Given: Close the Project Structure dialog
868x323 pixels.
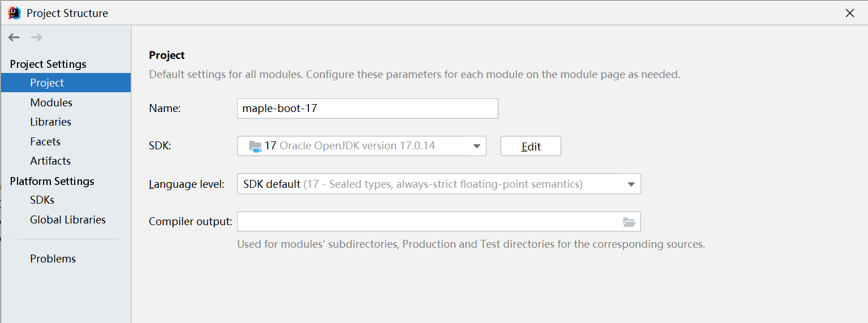Looking at the screenshot, I should [x=849, y=13].
